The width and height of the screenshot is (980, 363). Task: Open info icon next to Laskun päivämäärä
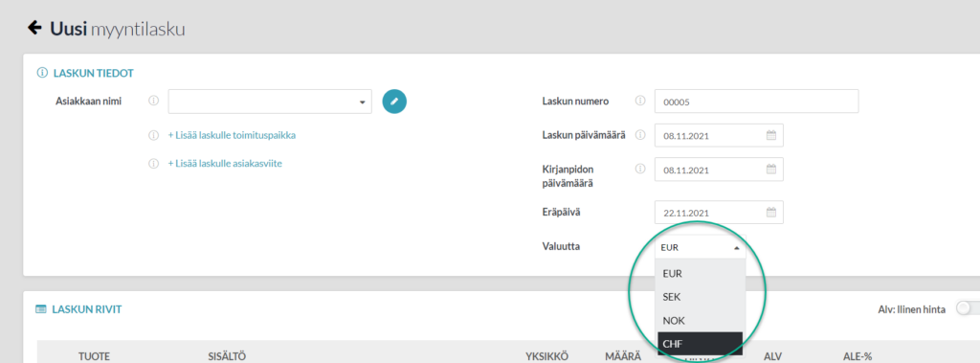[x=640, y=134]
